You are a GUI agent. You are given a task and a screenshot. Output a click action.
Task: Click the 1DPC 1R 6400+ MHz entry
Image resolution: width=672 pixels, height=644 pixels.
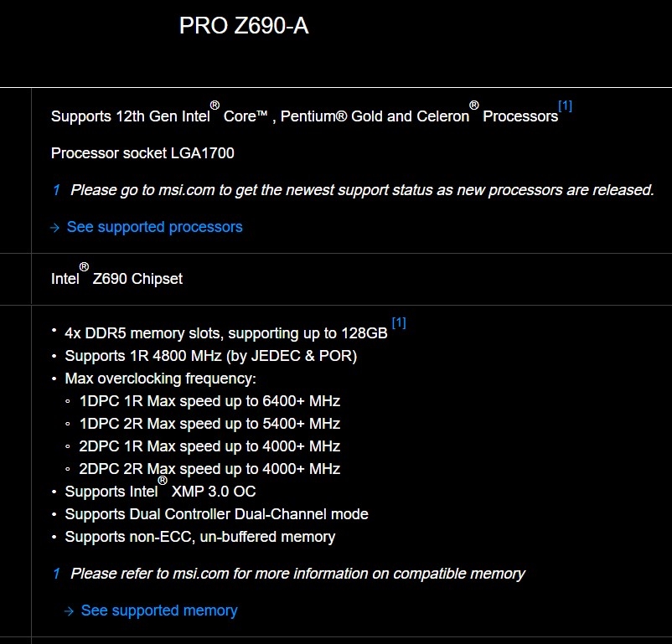click(x=209, y=401)
